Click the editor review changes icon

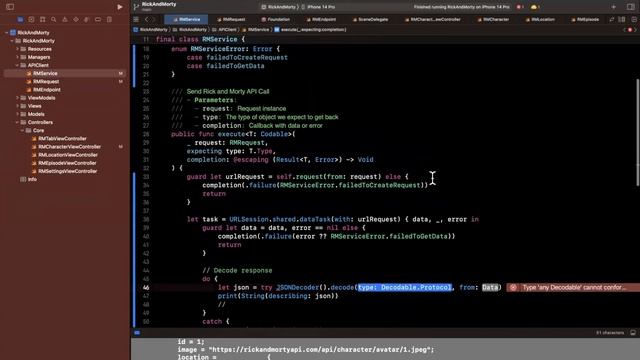611,19
